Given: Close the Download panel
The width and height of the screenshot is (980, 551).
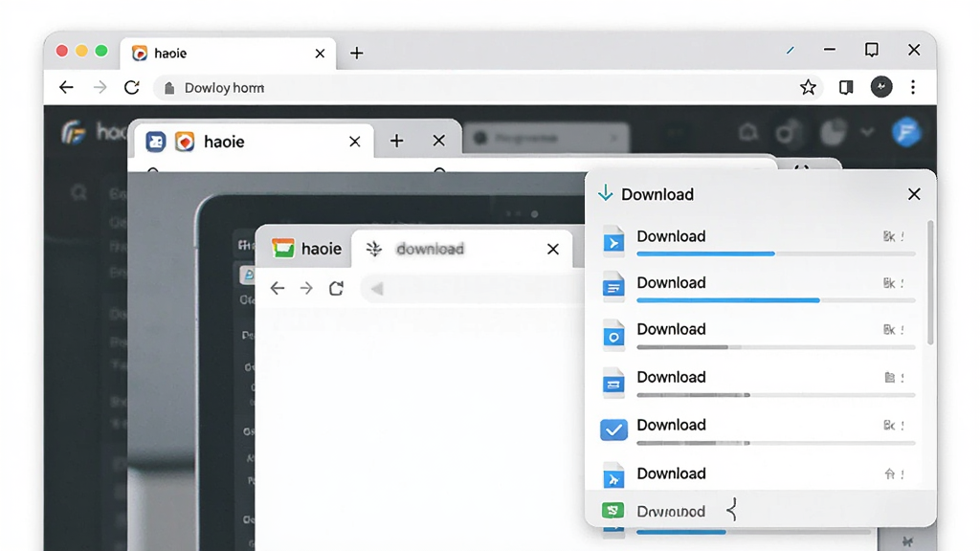Looking at the screenshot, I should [x=914, y=194].
